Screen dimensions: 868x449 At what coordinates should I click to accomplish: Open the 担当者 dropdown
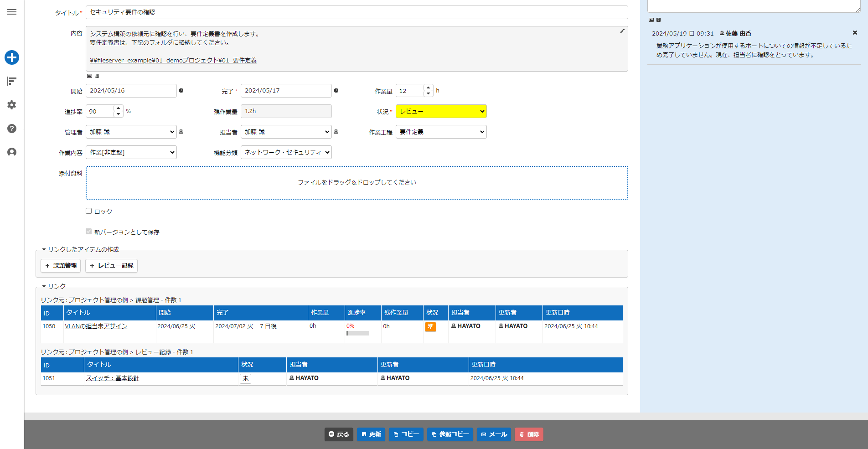[x=286, y=132]
